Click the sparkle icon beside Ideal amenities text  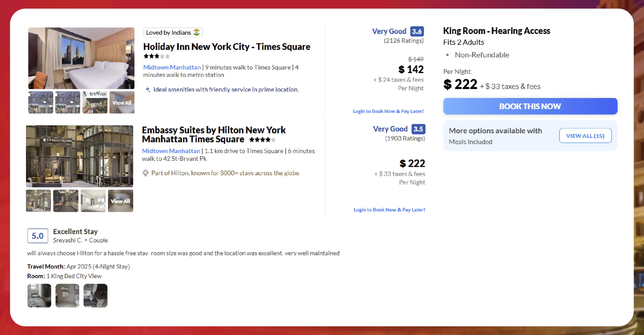point(148,90)
